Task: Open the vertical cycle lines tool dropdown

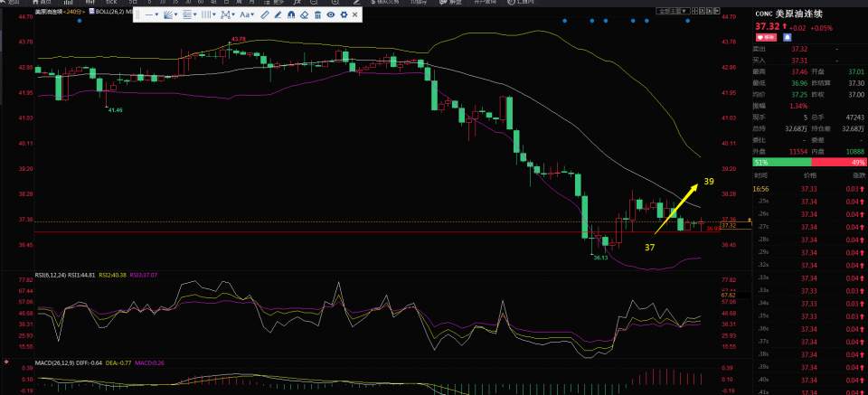Action: 208,14
